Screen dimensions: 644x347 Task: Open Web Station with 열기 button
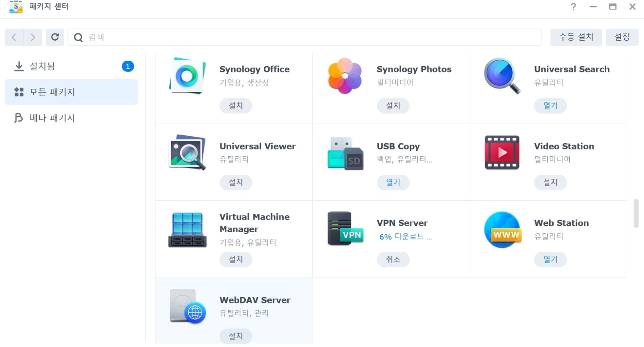(551, 259)
